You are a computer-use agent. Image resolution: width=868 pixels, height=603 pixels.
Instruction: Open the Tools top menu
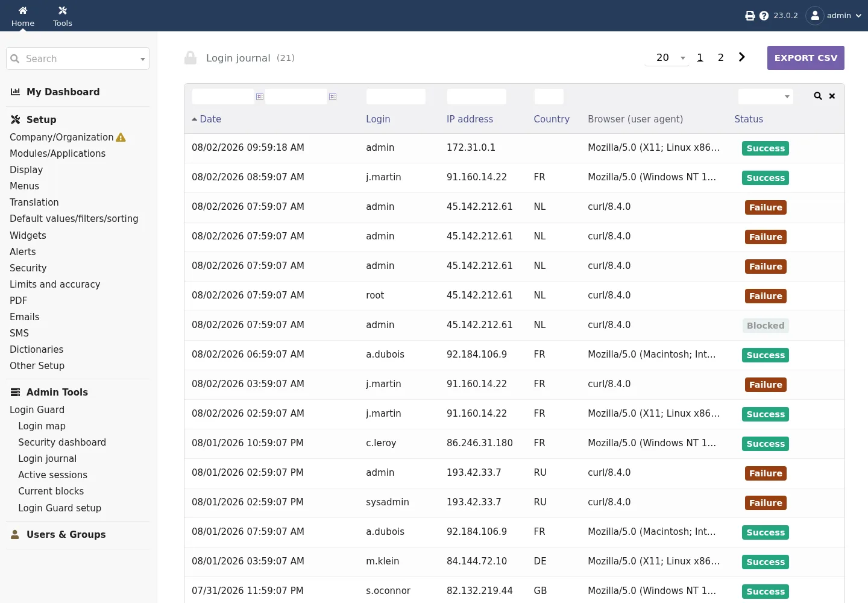point(63,16)
